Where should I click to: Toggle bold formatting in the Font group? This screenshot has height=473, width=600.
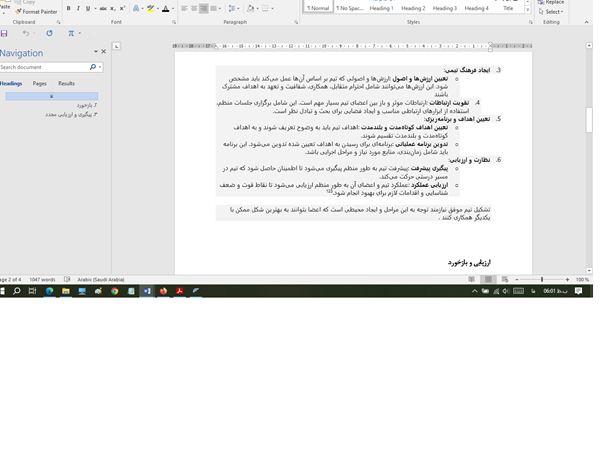(x=68, y=8)
